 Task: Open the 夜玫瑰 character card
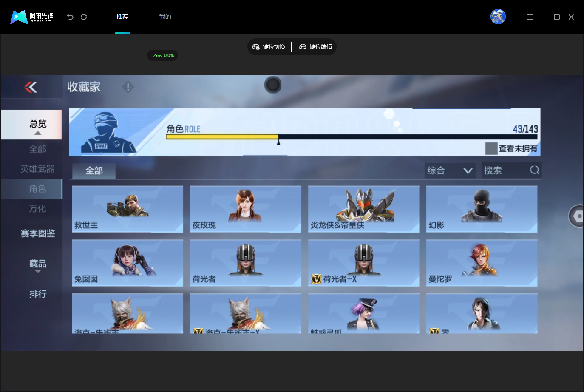point(246,209)
